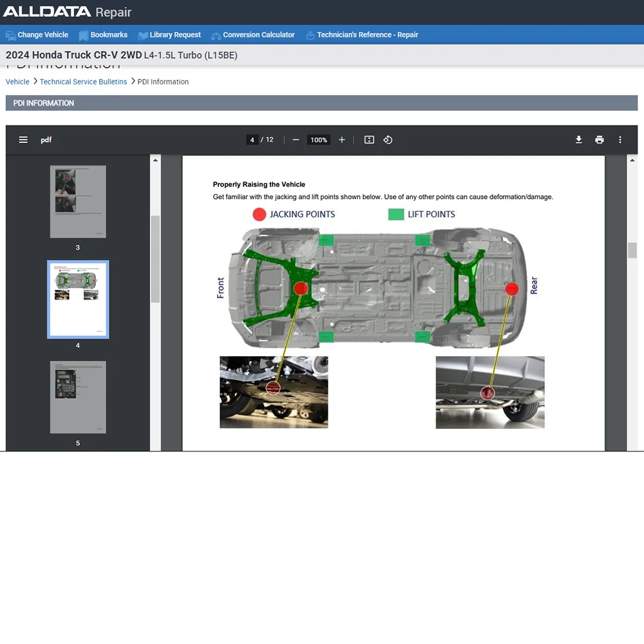Zoom in the PDF with plus
Image resolution: width=644 pixels, height=644 pixels.
[x=342, y=140]
